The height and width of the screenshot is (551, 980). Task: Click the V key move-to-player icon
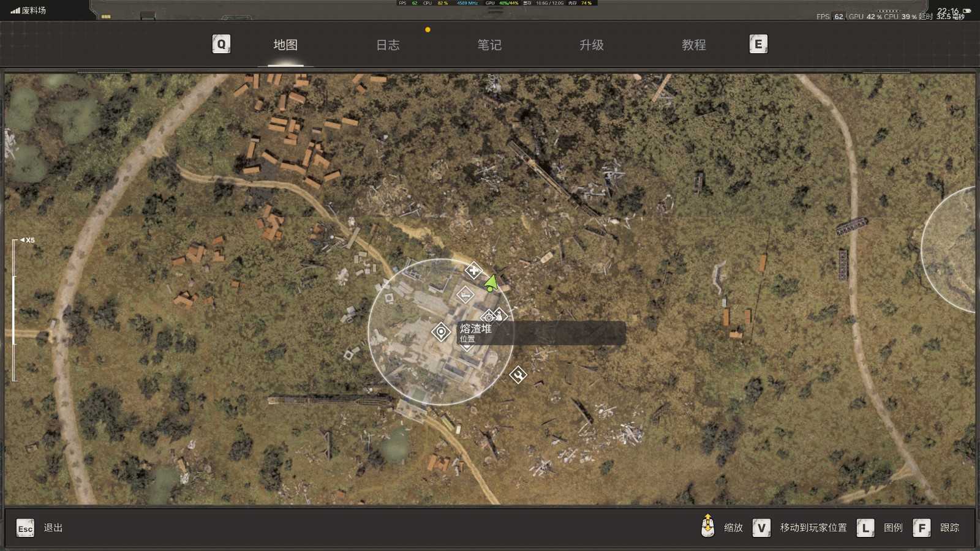pyautogui.click(x=761, y=528)
